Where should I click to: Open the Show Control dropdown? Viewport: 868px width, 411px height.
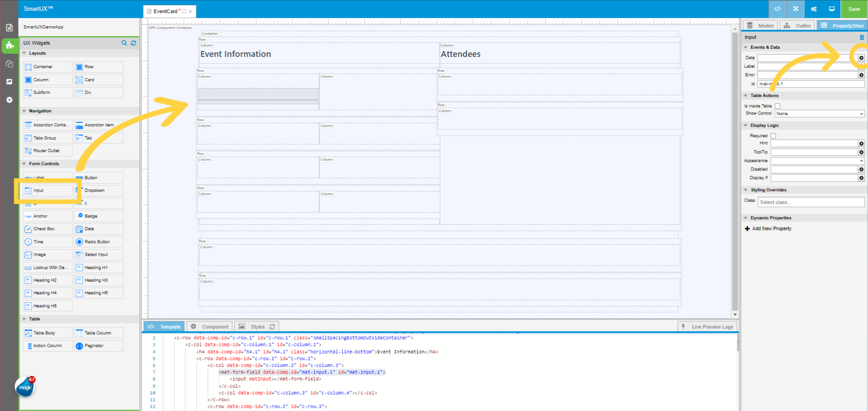coord(819,113)
